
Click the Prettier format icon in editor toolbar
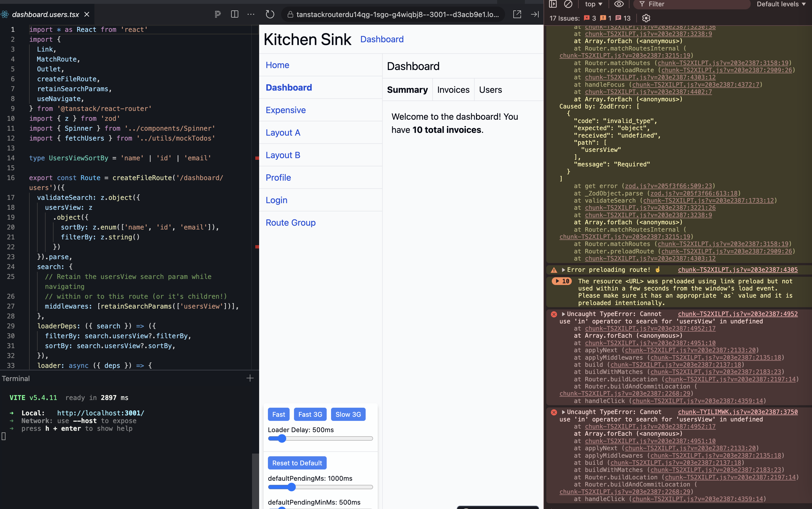coord(218,14)
